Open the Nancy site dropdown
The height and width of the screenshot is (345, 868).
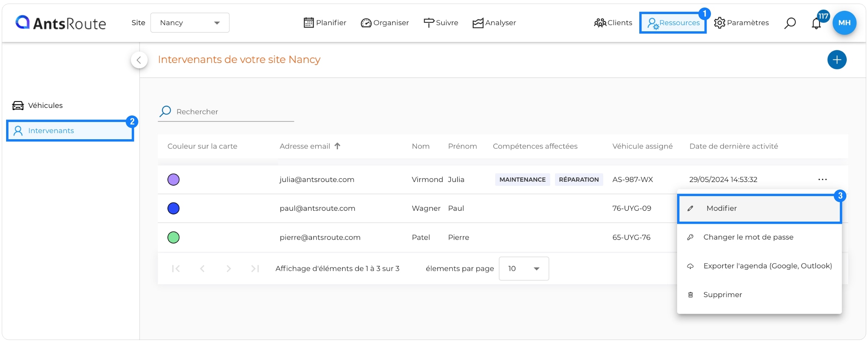point(190,23)
